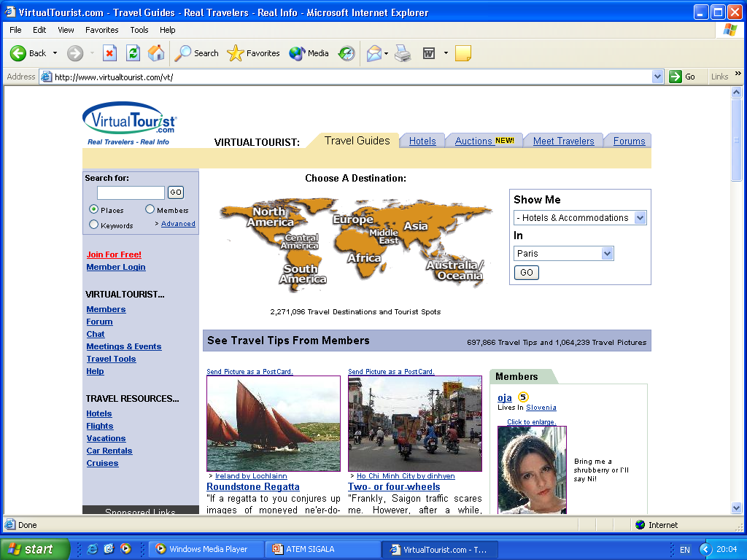Print the page with the printer icon
The image size is (747, 560).
point(403,53)
